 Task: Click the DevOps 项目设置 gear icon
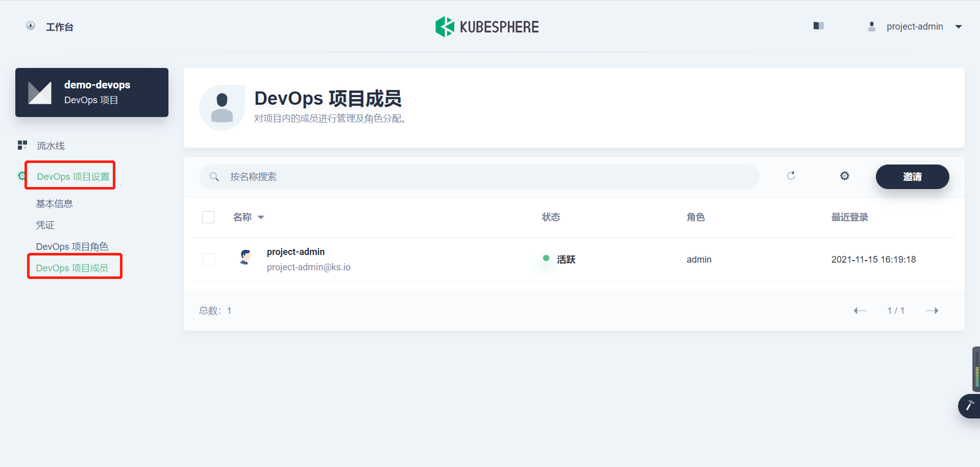tap(21, 176)
